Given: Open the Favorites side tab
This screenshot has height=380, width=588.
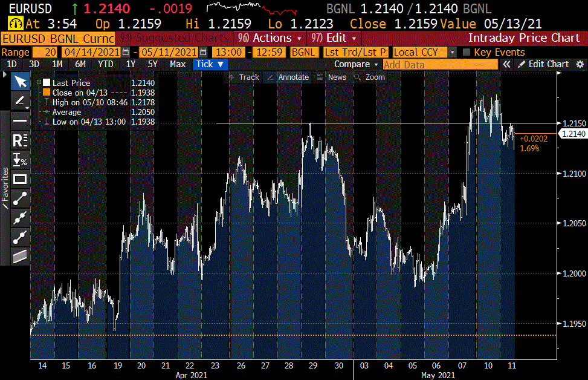Looking at the screenshot, I should pos(5,188).
